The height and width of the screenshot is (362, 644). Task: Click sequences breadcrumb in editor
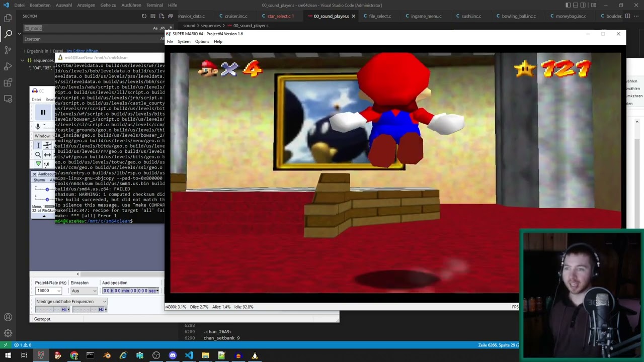[x=210, y=25]
